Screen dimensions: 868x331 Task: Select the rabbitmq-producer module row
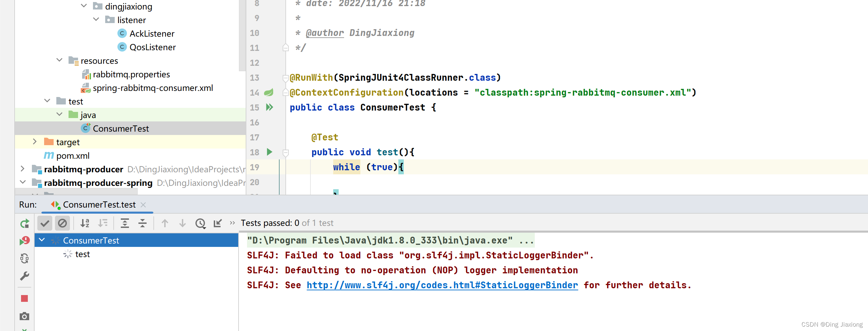click(x=130, y=169)
